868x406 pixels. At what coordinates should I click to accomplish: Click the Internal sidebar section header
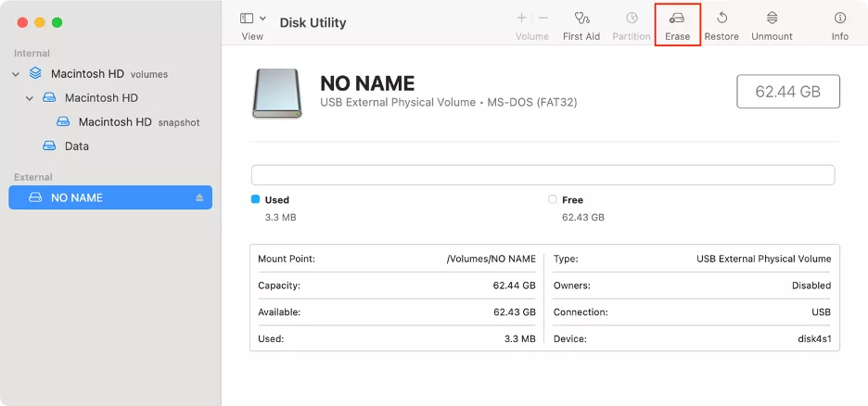tap(32, 53)
